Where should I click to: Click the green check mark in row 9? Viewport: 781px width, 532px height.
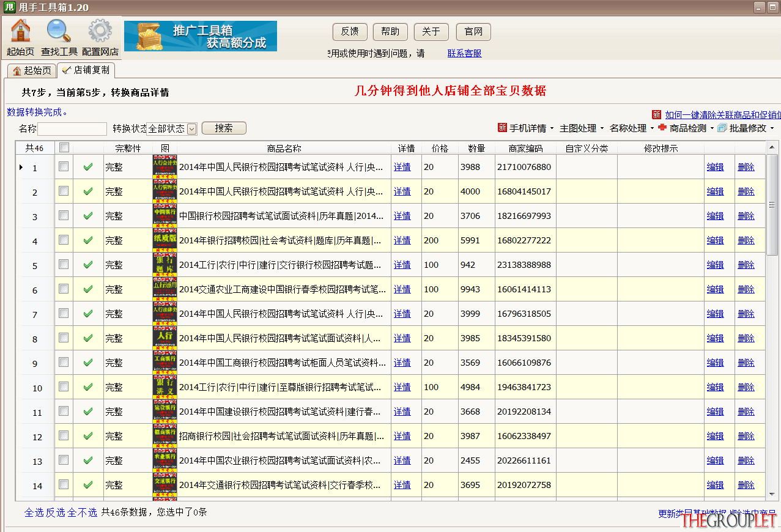(x=88, y=363)
